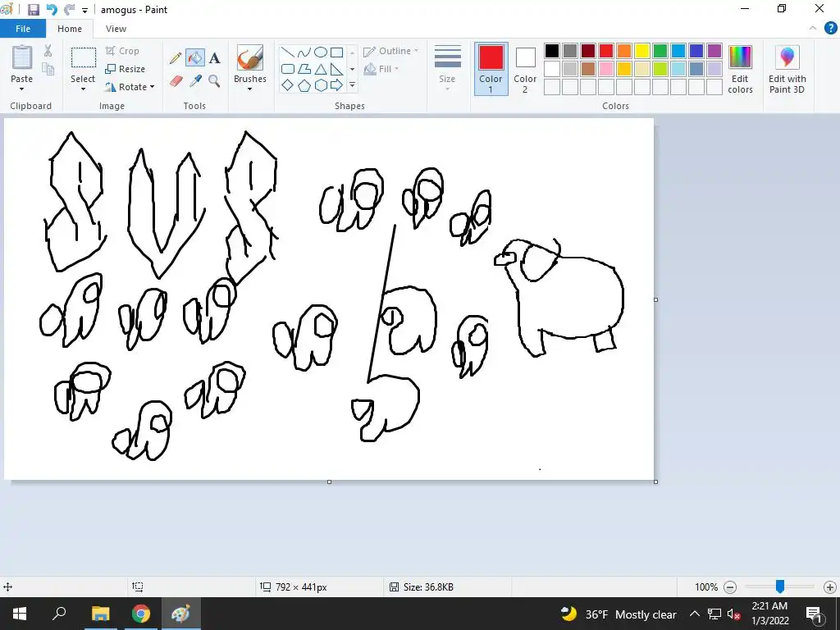Pick the black color swatch

[x=552, y=51]
